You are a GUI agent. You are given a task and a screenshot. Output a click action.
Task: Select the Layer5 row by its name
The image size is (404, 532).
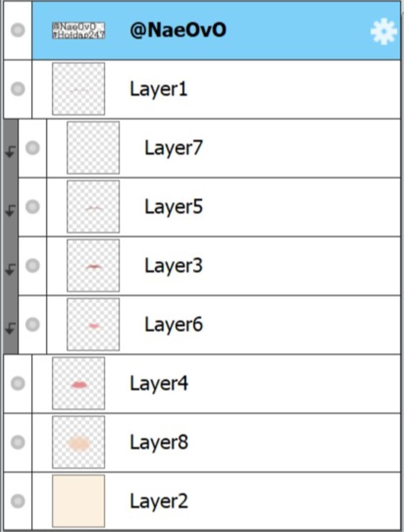click(174, 207)
